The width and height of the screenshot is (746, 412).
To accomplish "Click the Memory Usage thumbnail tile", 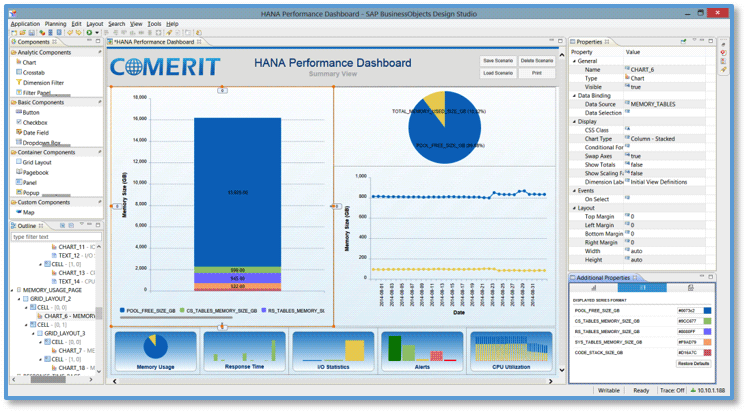I will (155, 353).
